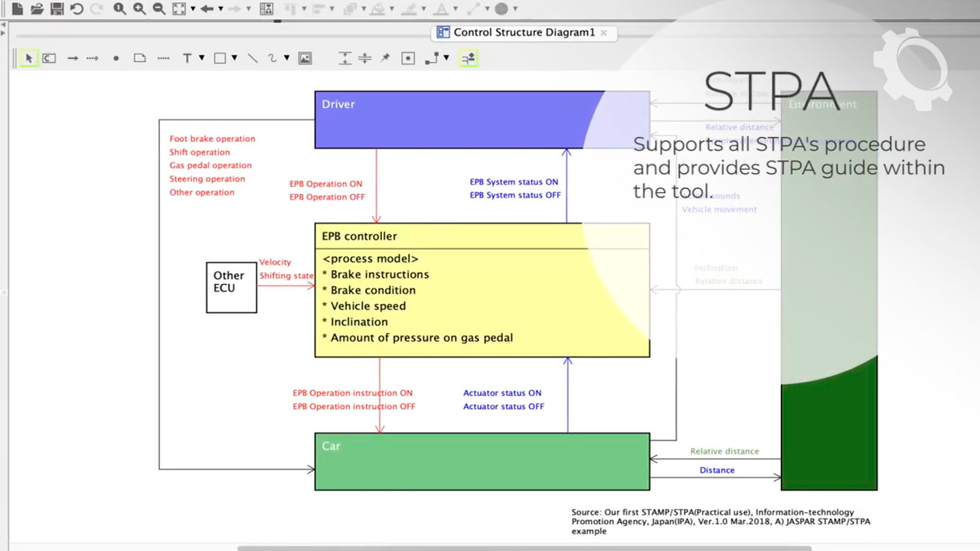The height and width of the screenshot is (551, 980).
Task: Click the Zoom In magnifier icon
Action: [138, 9]
